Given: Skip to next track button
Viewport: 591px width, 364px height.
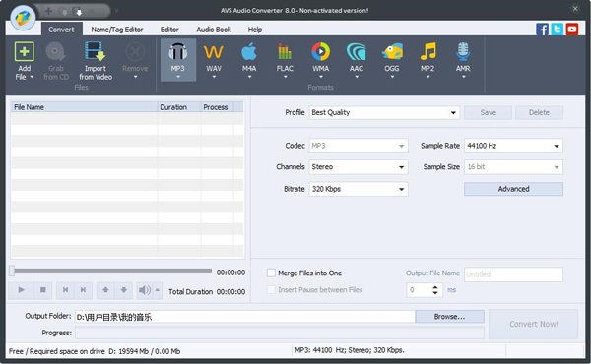Looking at the screenshot, I should tap(84, 290).
